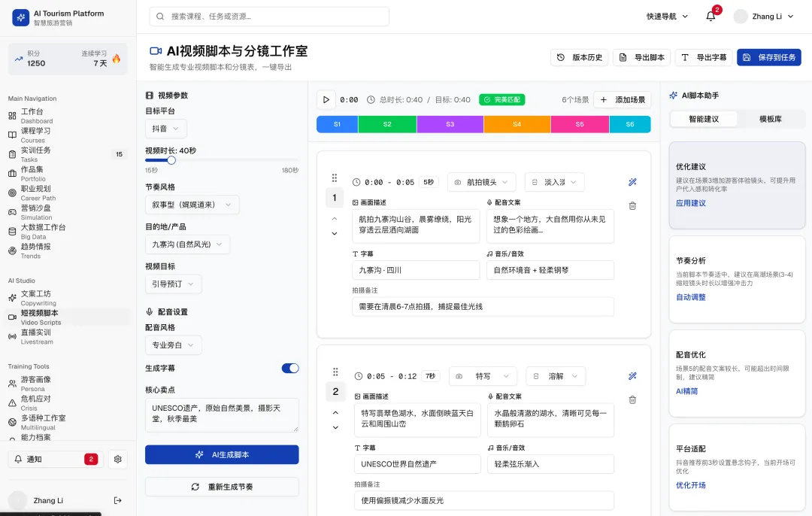Play the timeline preview
Viewport: 812px width, 516px height.
click(x=326, y=99)
